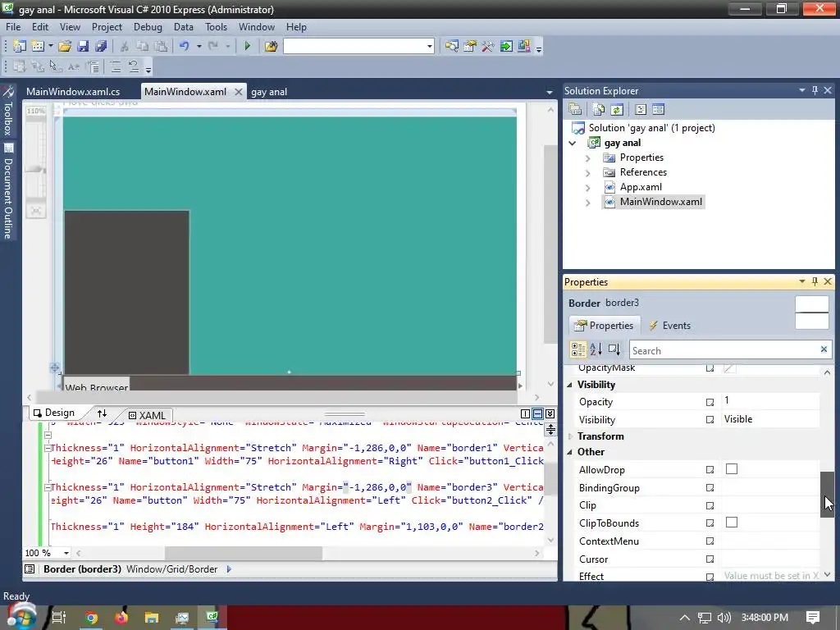
Task: Swap Design and XAML panes
Action: pyautogui.click(x=102, y=413)
